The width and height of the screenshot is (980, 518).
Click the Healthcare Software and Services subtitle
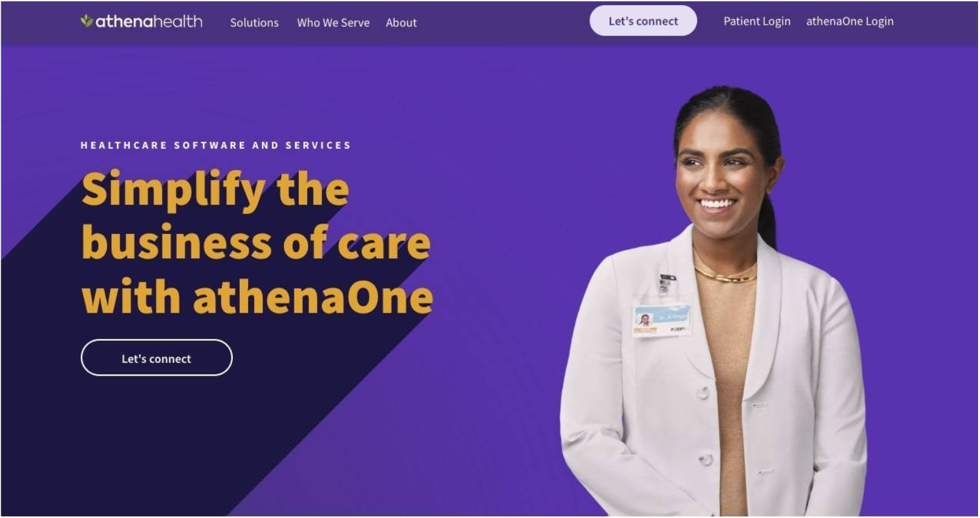(x=216, y=145)
